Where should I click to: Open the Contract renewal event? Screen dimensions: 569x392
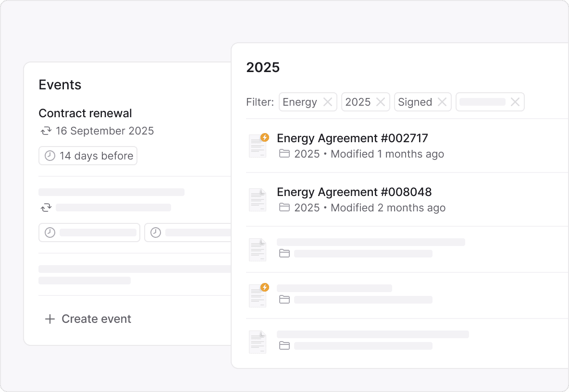pyautogui.click(x=85, y=113)
